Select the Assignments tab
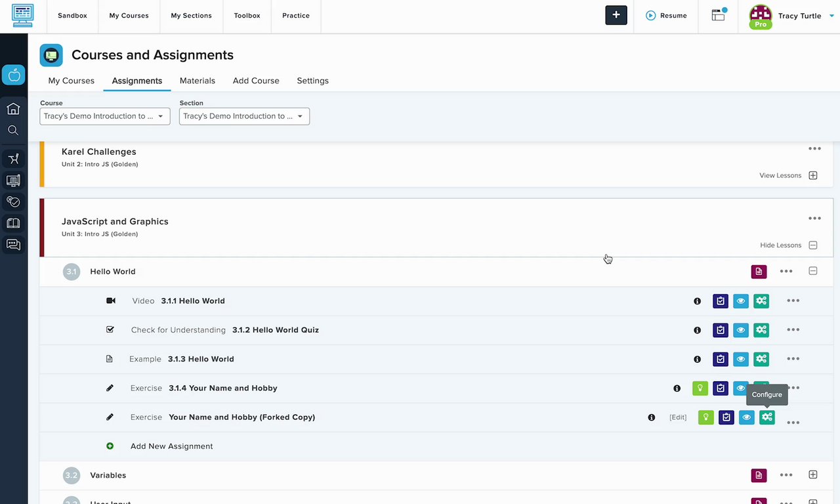Image resolution: width=840 pixels, height=504 pixels. click(137, 81)
